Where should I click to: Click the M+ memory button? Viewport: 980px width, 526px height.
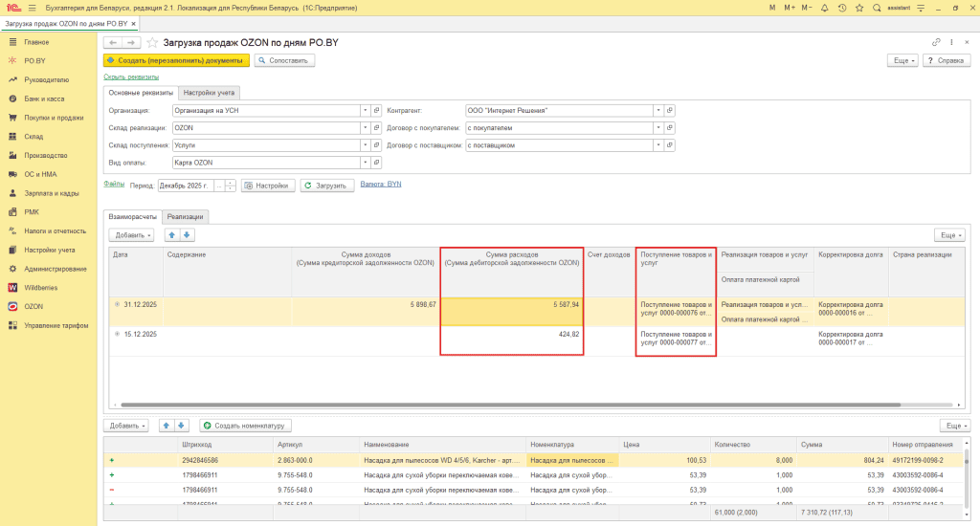pyautogui.click(x=790, y=8)
